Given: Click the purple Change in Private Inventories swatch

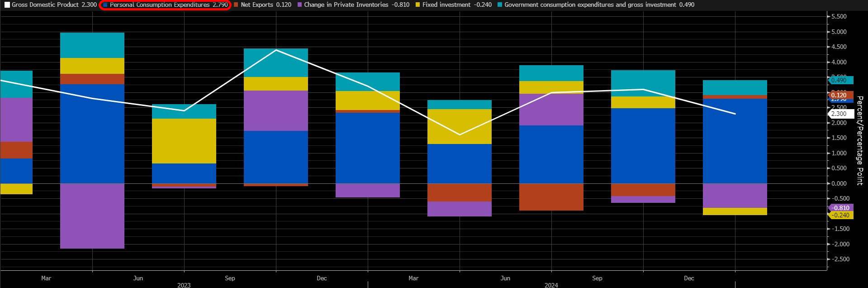Looking at the screenshot, I should [x=299, y=5].
